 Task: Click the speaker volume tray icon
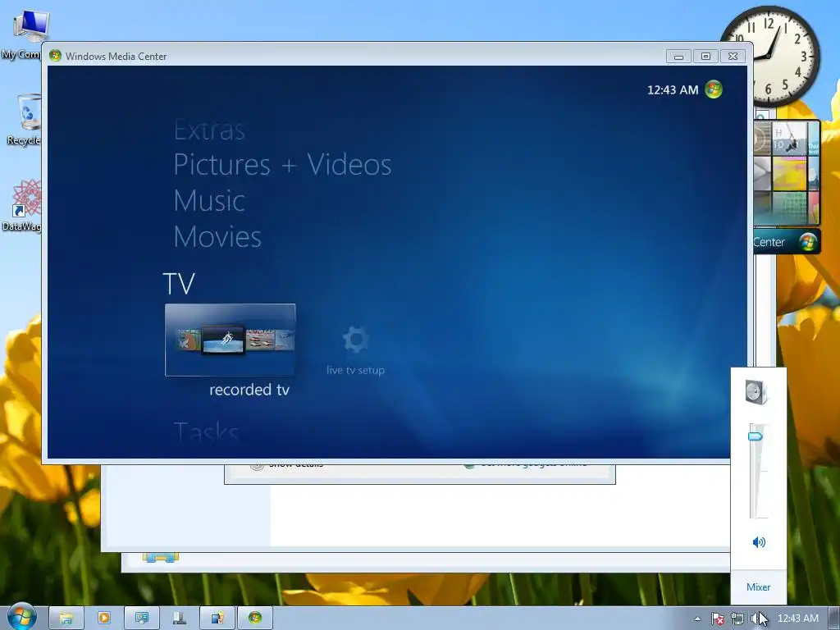[756, 619]
